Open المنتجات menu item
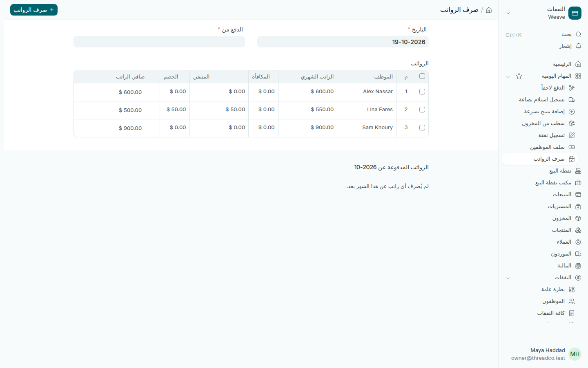This screenshot has width=588, height=368. (x=543, y=230)
